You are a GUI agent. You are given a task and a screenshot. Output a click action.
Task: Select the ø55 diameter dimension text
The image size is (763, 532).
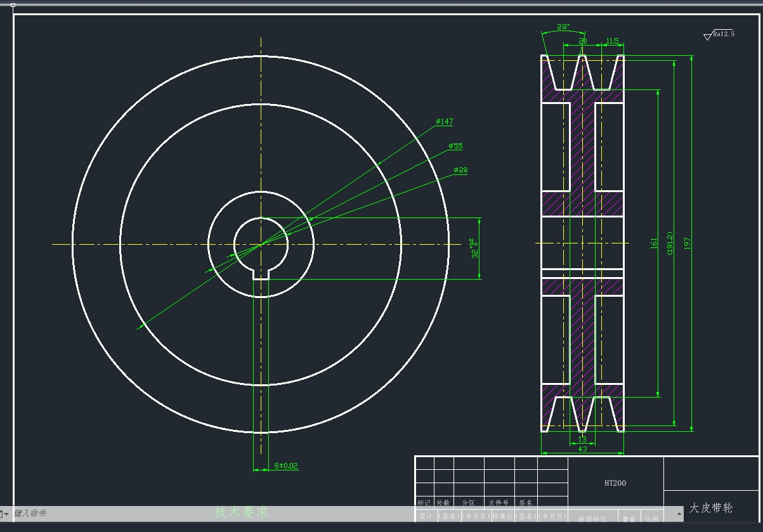click(455, 146)
